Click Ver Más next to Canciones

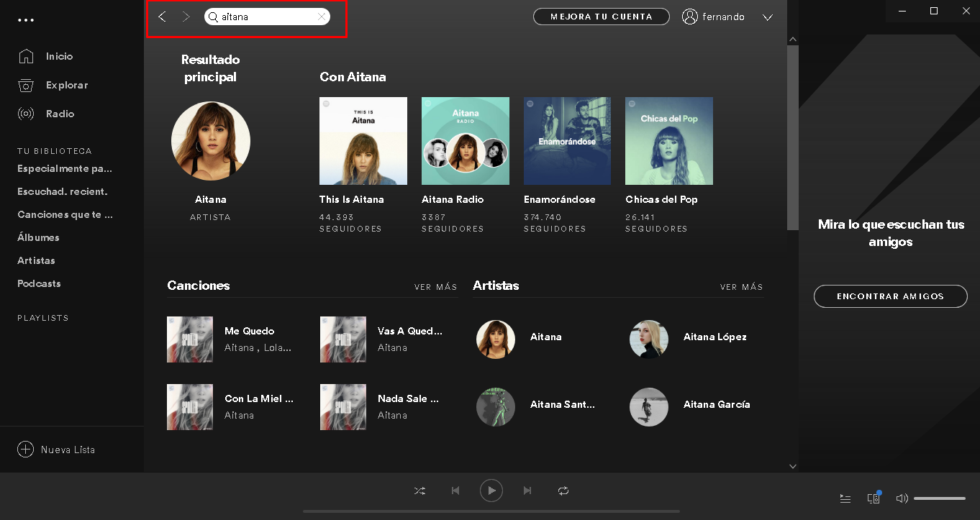click(x=436, y=287)
